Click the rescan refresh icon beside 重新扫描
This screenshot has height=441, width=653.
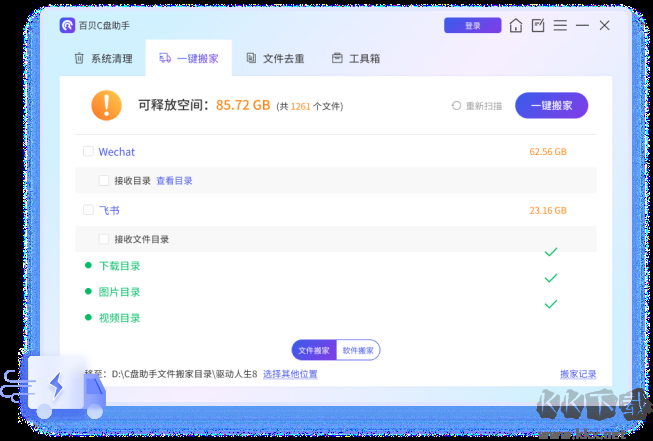[456, 105]
